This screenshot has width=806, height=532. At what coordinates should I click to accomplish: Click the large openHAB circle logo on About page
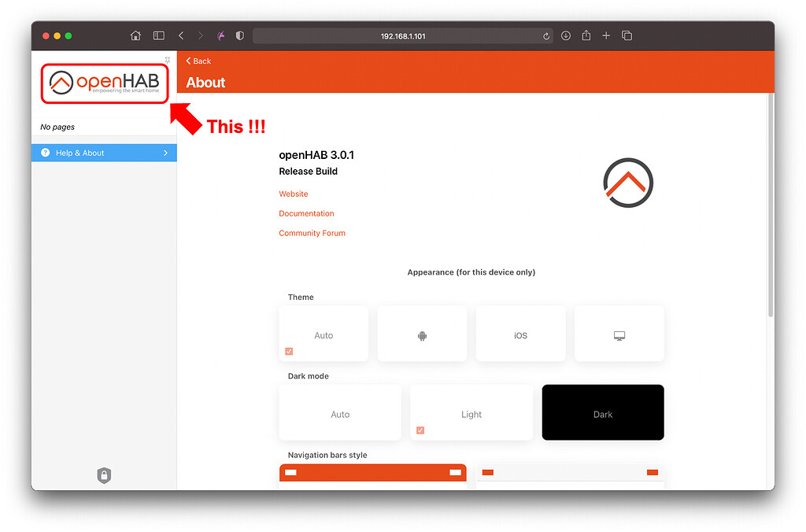627,183
